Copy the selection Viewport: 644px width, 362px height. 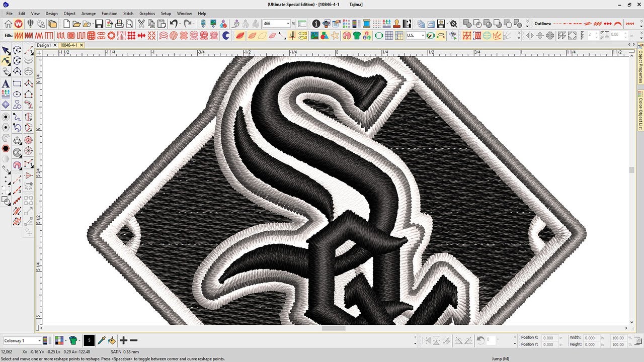[151, 24]
